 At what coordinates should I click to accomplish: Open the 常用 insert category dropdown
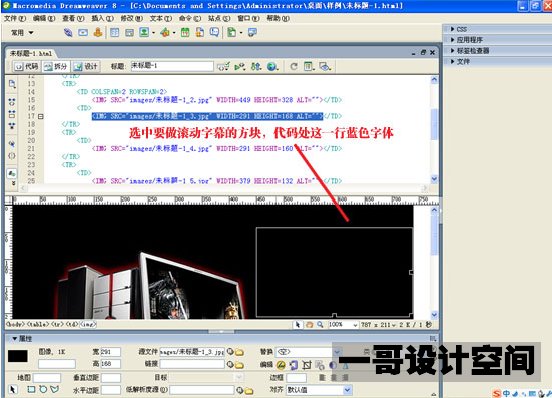[x=22, y=33]
